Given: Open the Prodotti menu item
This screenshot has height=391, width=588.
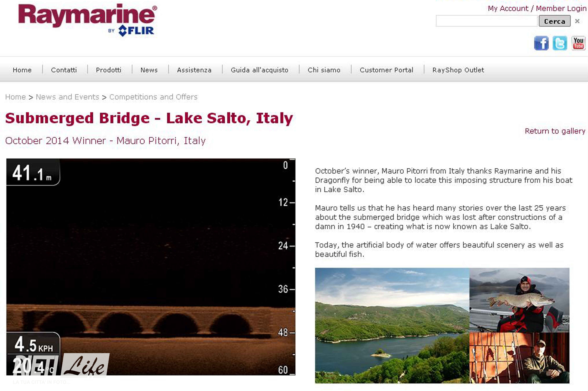Looking at the screenshot, I should (109, 70).
